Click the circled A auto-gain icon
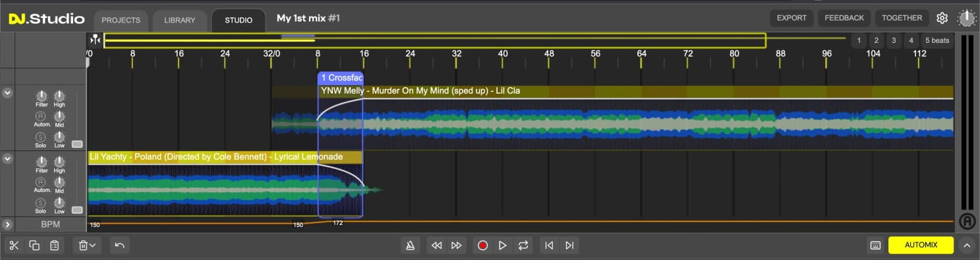This screenshot has width=980, height=260. coord(967,221)
